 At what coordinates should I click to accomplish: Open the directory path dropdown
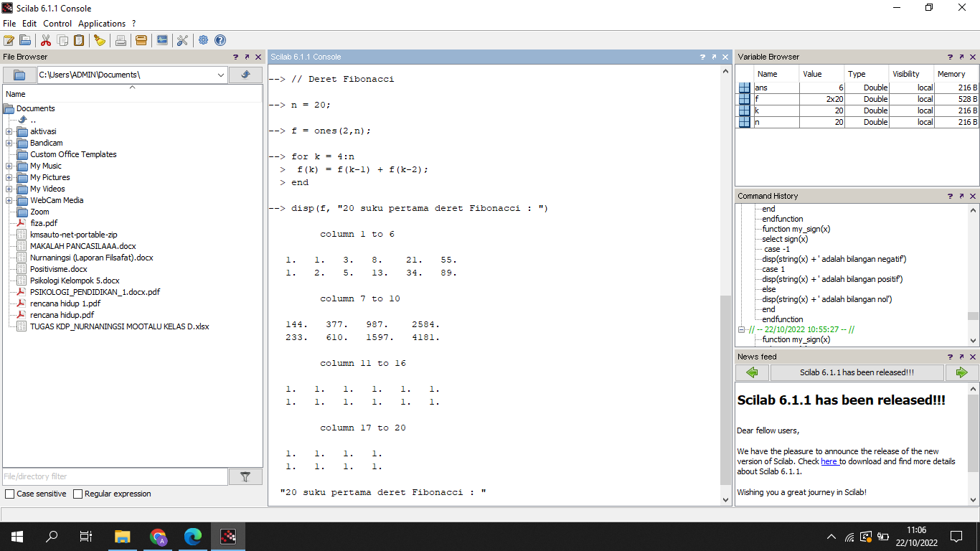click(221, 75)
